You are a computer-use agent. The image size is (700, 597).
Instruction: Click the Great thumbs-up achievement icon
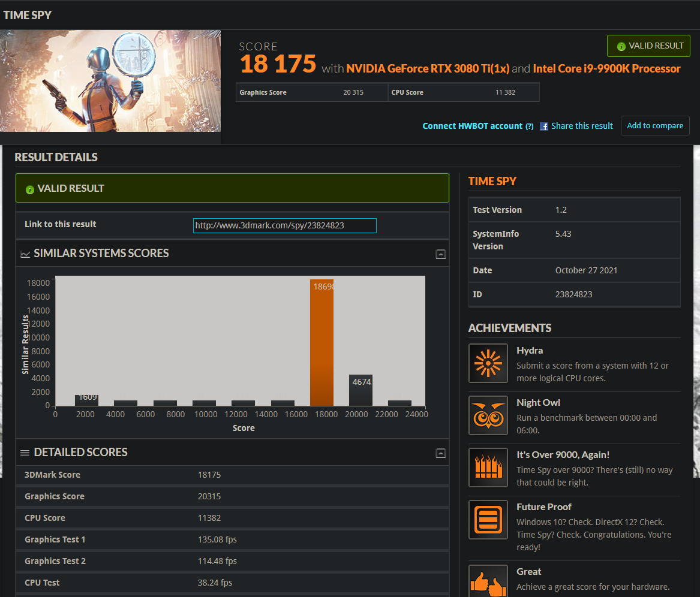[x=488, y=581]
